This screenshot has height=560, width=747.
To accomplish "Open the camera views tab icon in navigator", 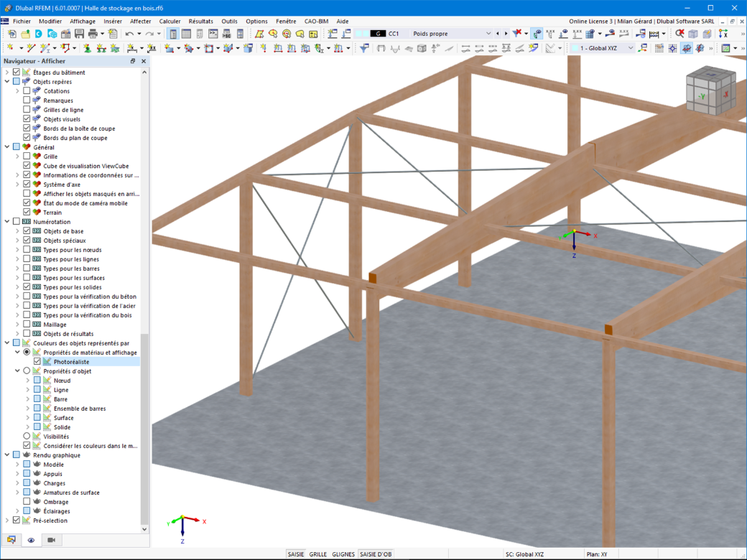I will click(x=52, y=540).
